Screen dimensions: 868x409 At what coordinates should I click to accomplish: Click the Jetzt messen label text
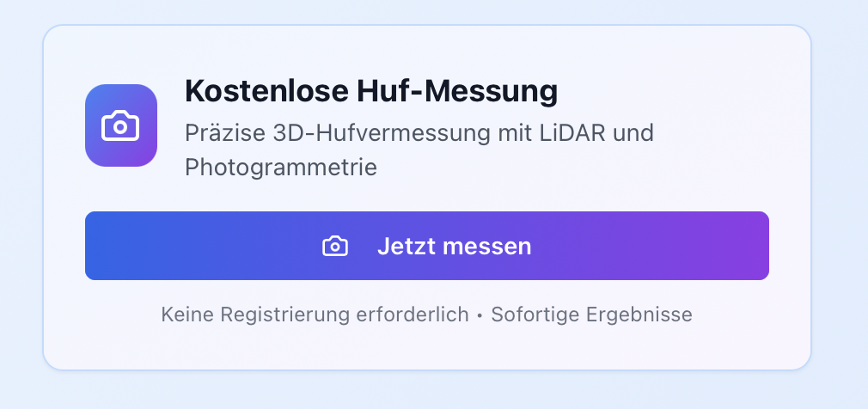coord(454,247)
